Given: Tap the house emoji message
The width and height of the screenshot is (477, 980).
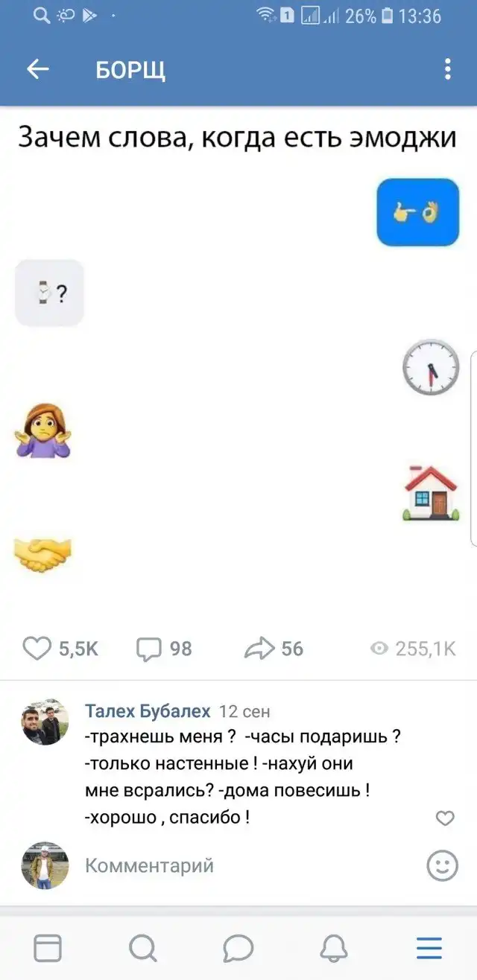Looking at the screenshot, I should pyautogui.click(x=431, y=492).
